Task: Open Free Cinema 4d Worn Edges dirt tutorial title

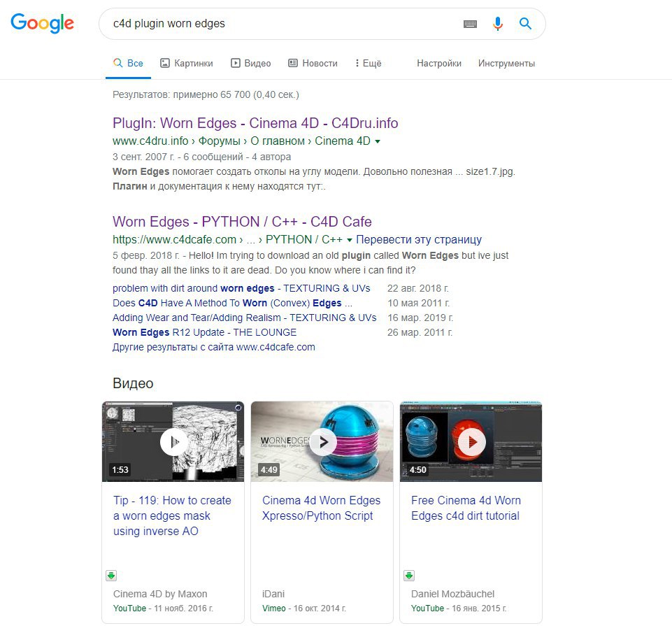Action: click(x=466, y=508)
